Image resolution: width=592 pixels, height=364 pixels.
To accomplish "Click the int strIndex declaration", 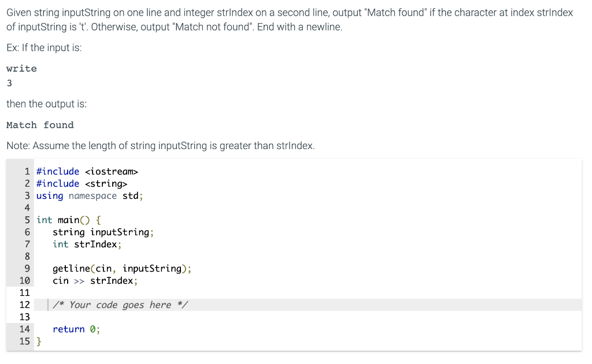I will coord(87,244).
